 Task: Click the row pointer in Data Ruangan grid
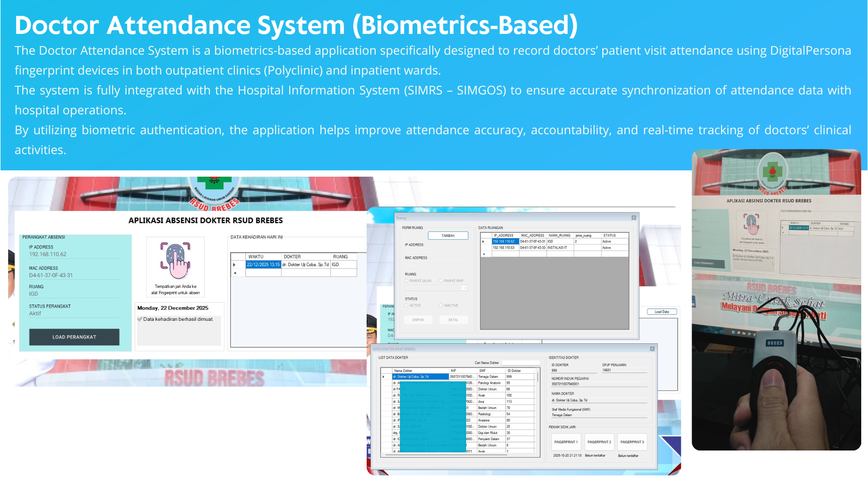483,242
